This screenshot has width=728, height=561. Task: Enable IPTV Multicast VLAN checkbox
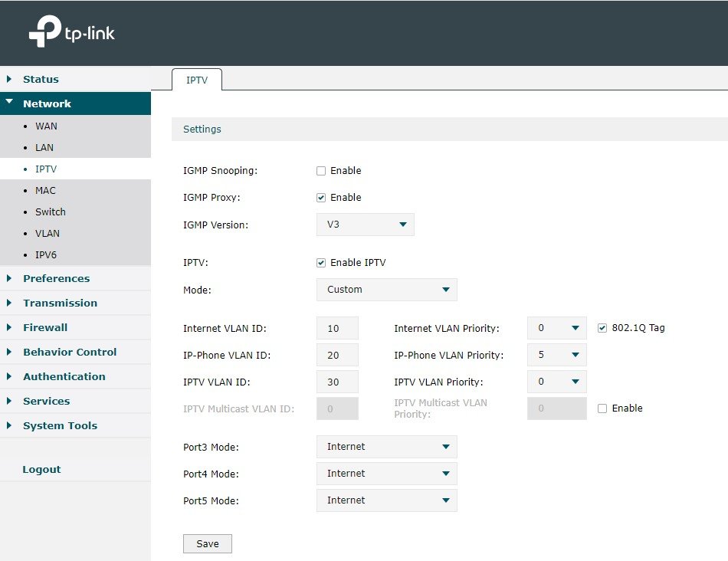click(x=602, y=408)
